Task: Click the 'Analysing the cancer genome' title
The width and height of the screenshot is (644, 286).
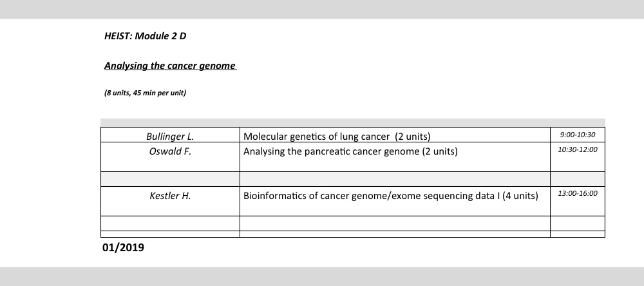Action: click(171, 66)
